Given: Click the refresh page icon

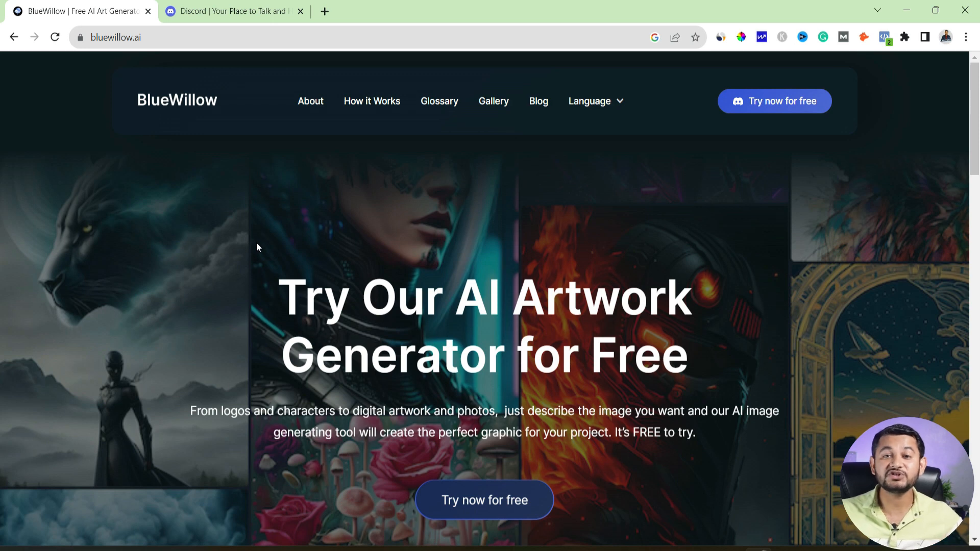Looking at the screenshot, I should point(55,37).
